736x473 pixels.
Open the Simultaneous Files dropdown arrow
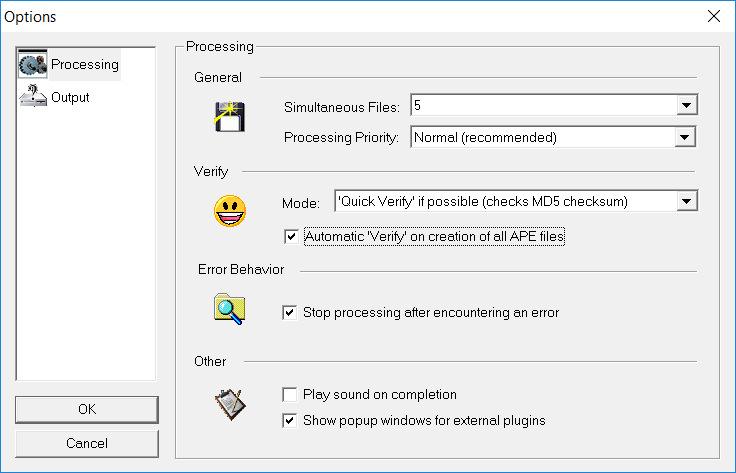[x=686, y=105]
